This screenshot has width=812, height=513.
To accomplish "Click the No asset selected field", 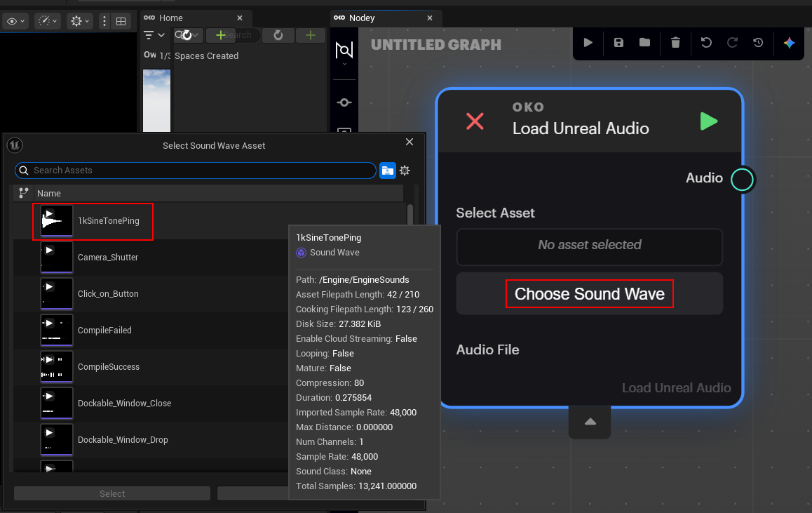I will coord(589,247).
